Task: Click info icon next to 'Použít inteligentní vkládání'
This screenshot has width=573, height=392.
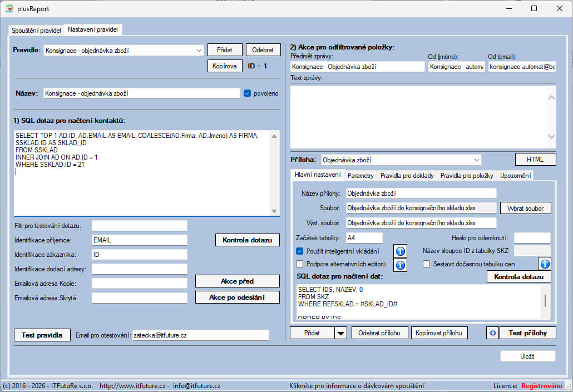Action: coord(401,251)
